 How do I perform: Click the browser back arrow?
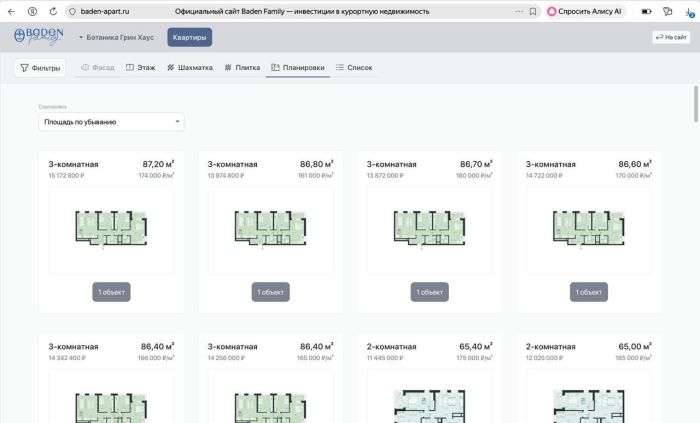pyautogui.click(x=13, y=11)
